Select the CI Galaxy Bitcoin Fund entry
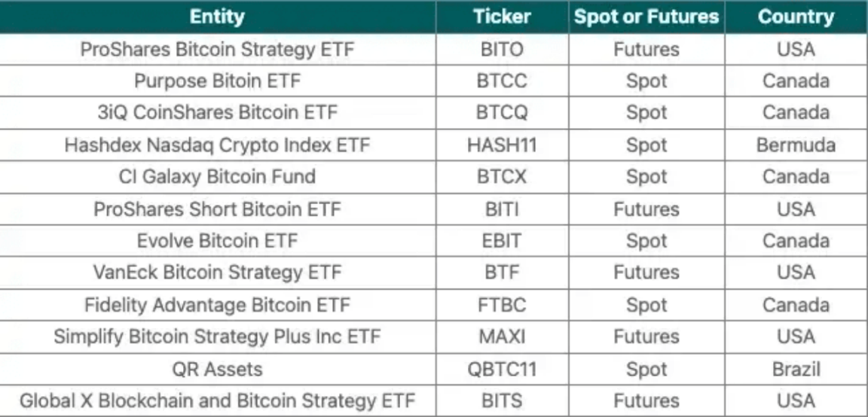This screenshot has width=868, height=417. (218, 177)
